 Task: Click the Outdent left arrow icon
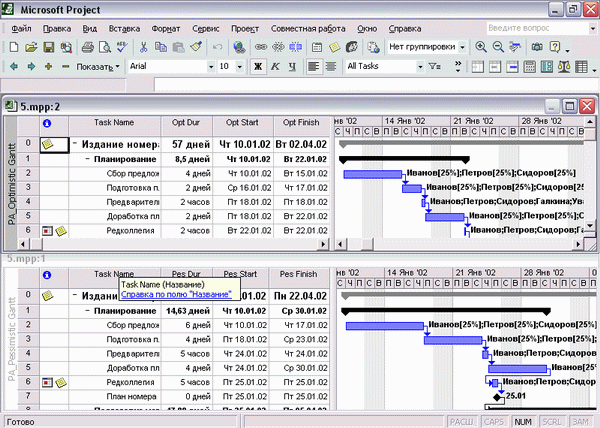click(x=14, y=67)
